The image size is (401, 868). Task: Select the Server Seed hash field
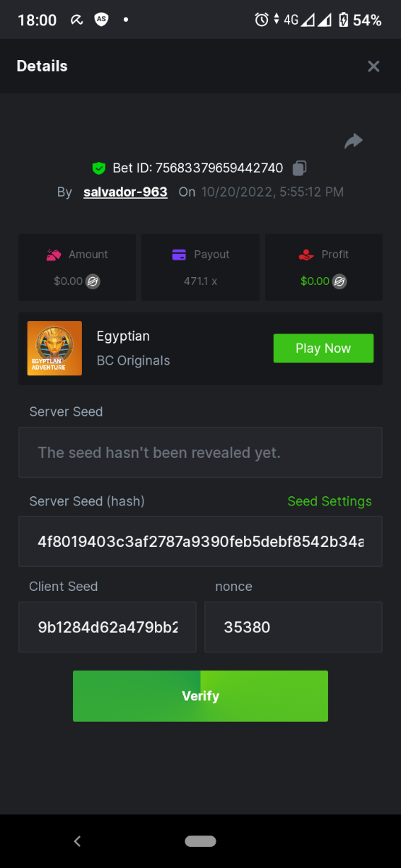pyautogui.click(x=200, y=541)
